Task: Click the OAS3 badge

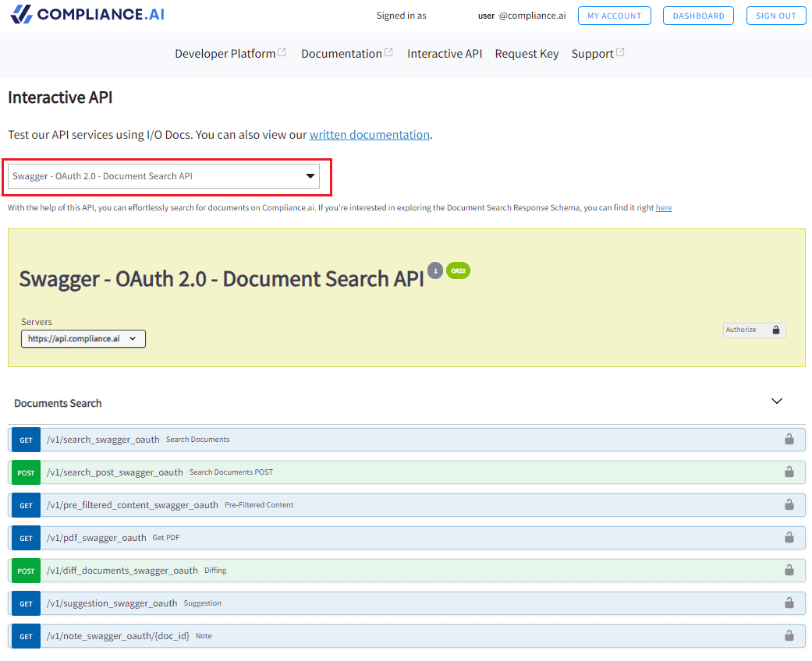Action: tap(458, 270)
